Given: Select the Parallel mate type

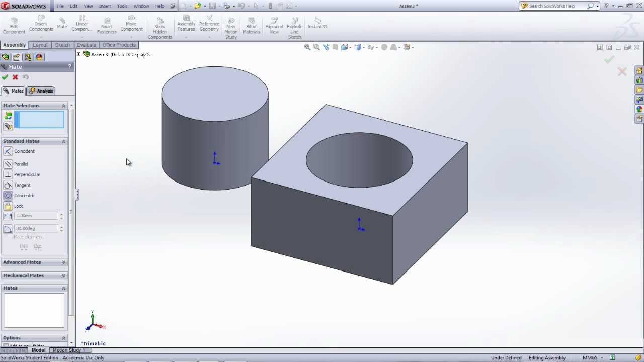Looking at the screenshot, I should (x=16, y=164).
